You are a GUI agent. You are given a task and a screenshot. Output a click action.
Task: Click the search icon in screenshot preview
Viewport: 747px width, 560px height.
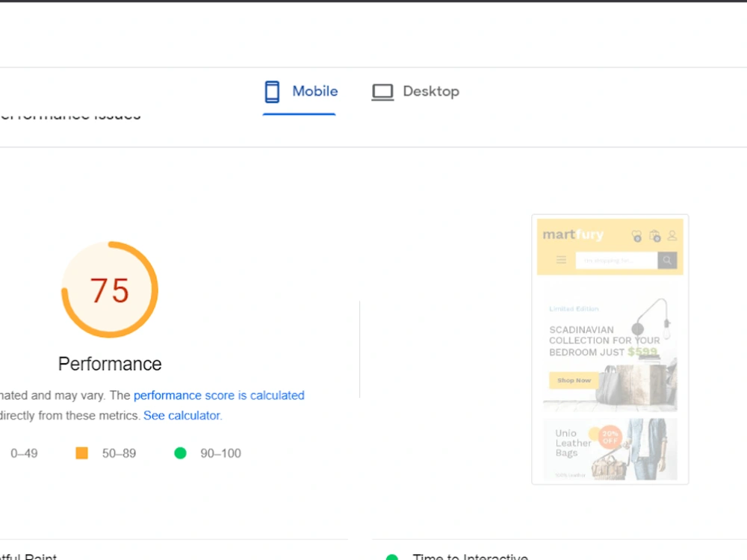pos(667,260)
